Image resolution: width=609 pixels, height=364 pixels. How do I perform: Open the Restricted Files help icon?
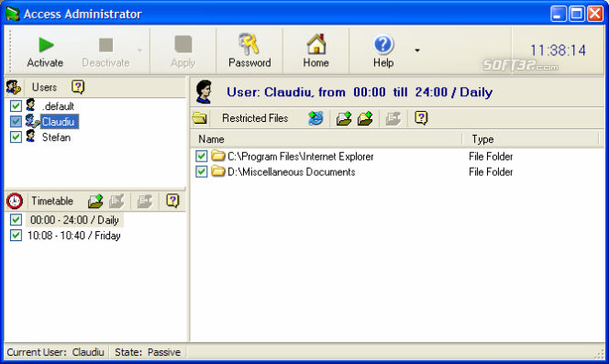pos(421,117)
